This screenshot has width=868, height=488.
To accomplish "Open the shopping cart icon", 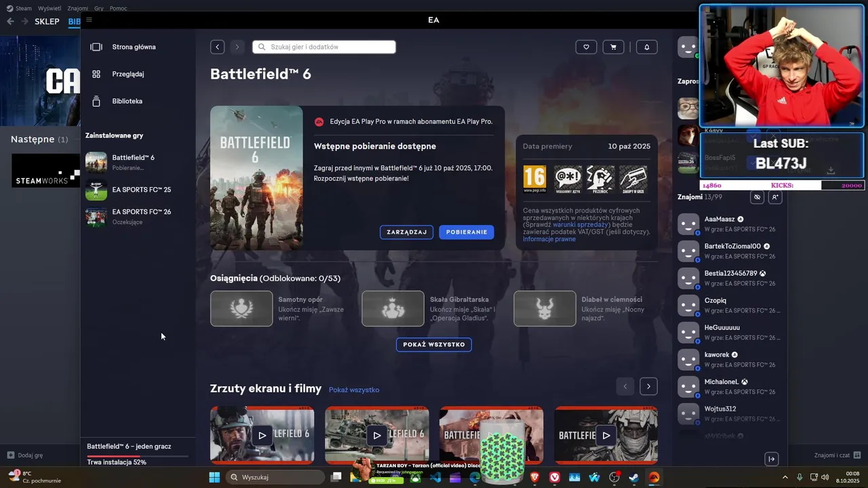I will (x=613, y=47).
